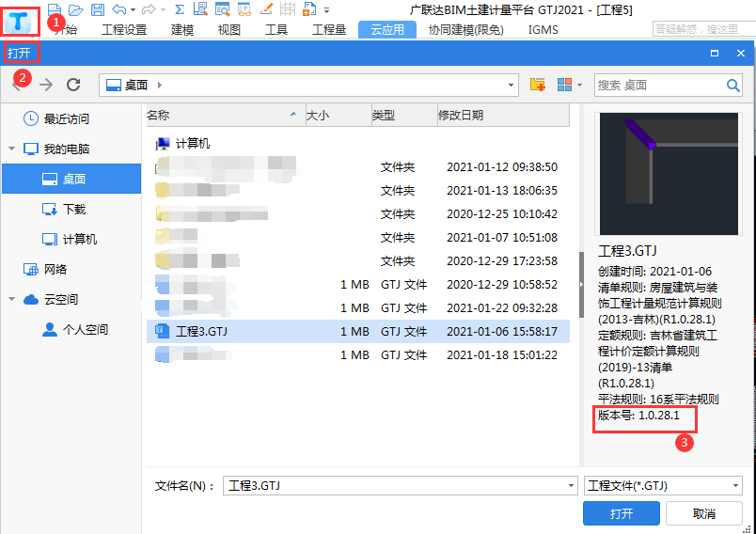This screenshot has height=534, width=756.
Task: Click the new folder icon
Action: [x=538, y=85]
